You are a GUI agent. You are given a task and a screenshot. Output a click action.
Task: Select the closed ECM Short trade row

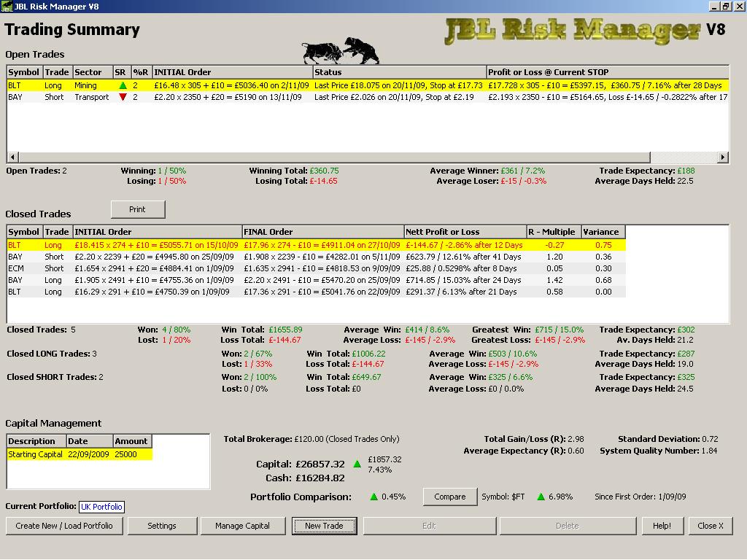point(317,268)
